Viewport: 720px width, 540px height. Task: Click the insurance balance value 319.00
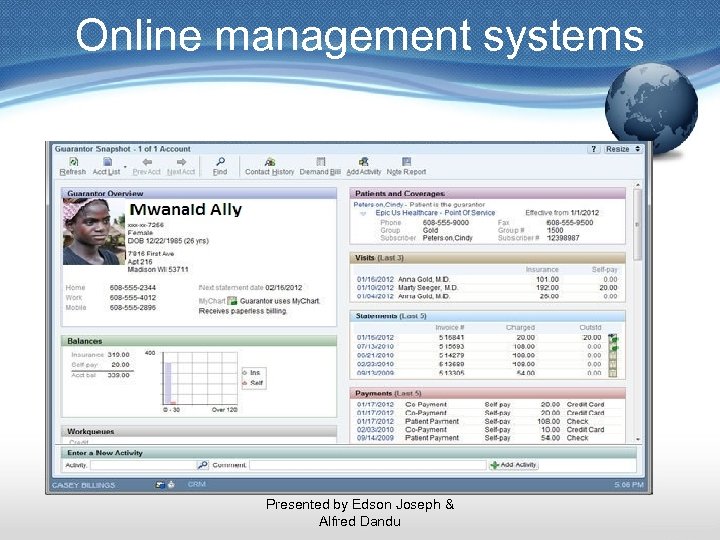coord(119,355)
